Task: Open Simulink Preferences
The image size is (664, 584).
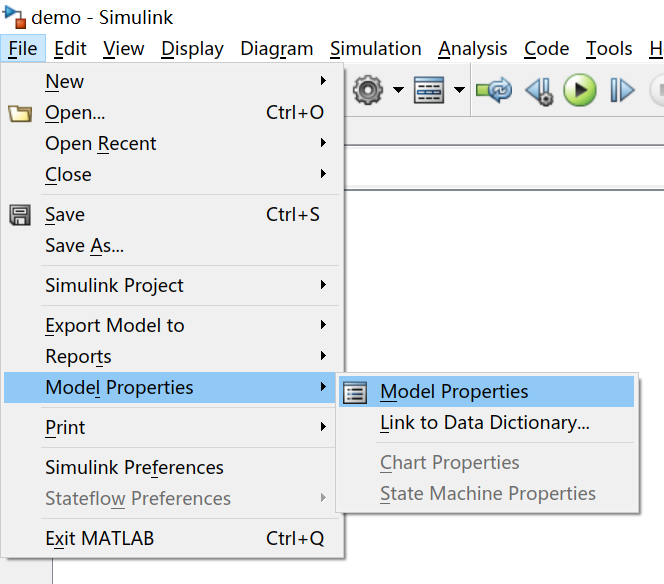Action: (172, 467)
